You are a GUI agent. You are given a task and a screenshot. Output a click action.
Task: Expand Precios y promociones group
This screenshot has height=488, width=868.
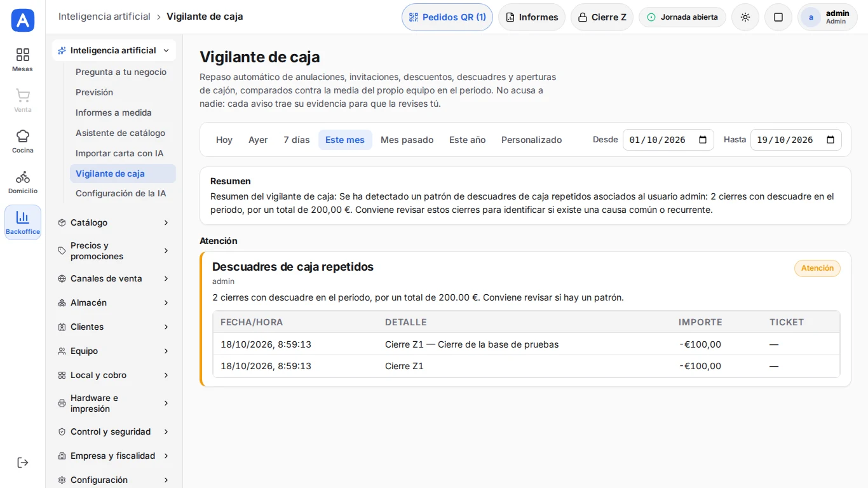[x=114, y=251]
